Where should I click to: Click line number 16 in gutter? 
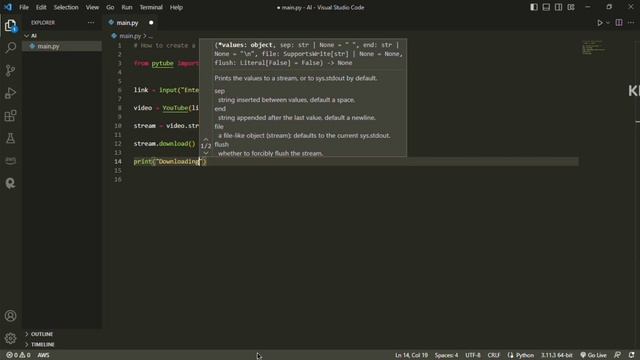pos(118,180)
